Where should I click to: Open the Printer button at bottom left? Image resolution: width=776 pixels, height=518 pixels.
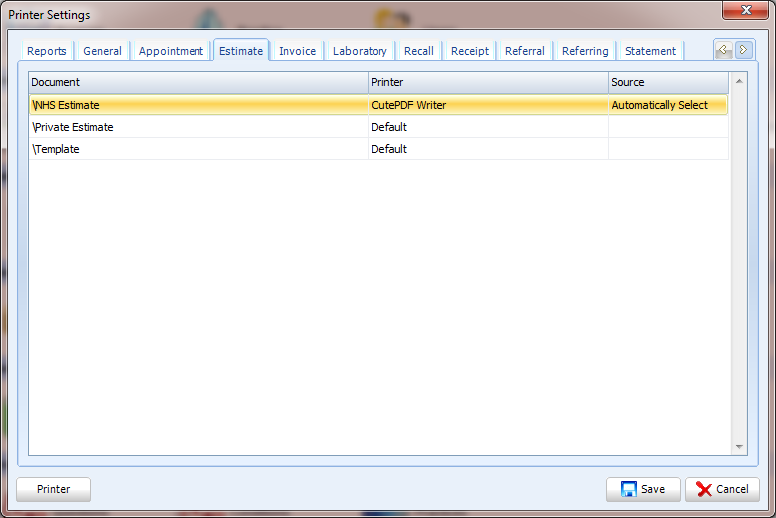coord(53,489)
